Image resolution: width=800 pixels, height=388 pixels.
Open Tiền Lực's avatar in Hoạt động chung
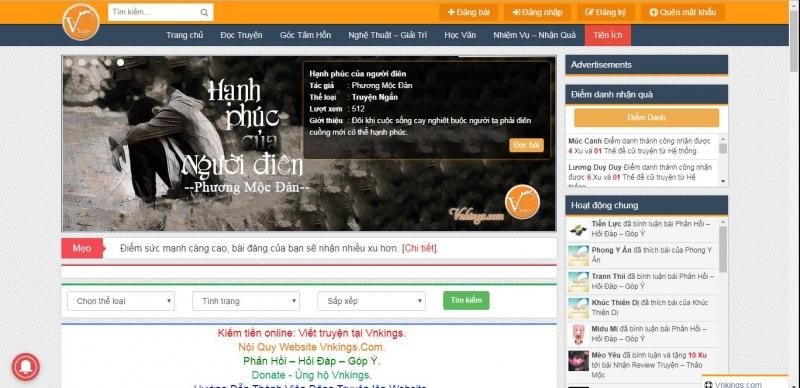[x=579, y=229]
